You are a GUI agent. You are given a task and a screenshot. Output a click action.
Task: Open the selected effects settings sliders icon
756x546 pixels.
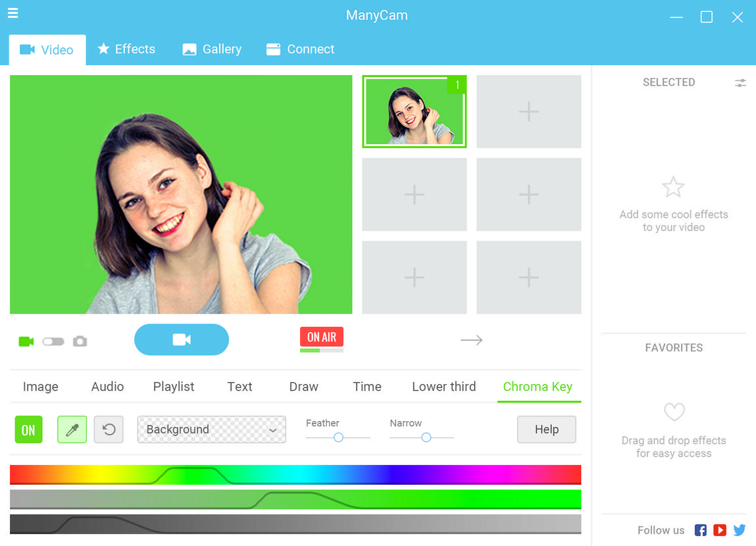[740, 83]
